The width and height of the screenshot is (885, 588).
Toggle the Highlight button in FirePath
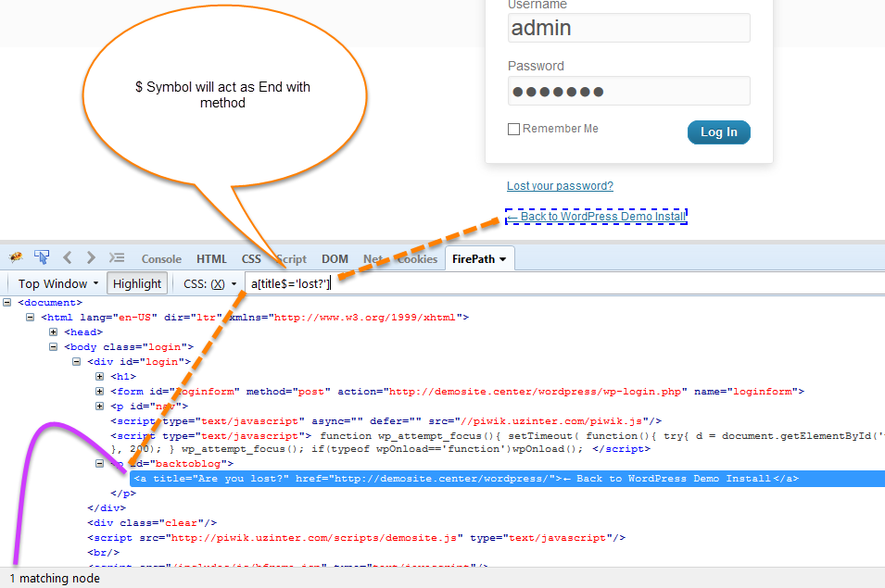coord(136,283)
